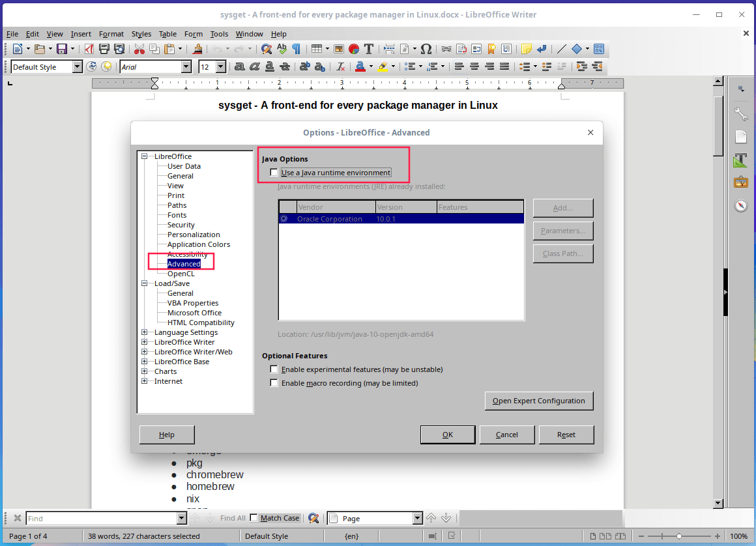
Task: Open the Format menu
Action: pyautogui.click(x=111, y=34)
